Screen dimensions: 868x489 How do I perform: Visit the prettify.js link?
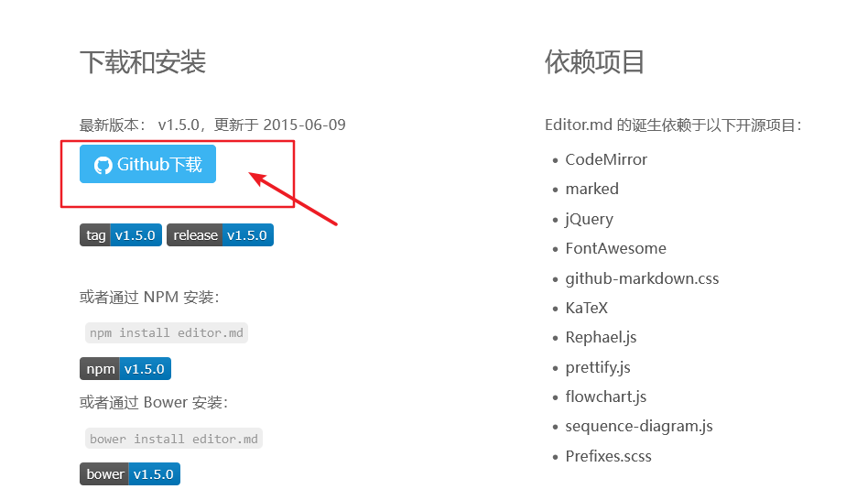(x=598, y=368)
